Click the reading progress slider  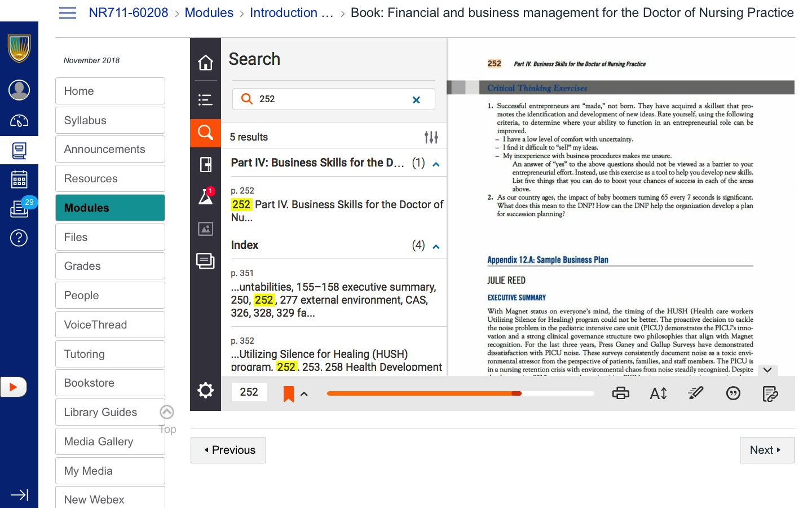460,393
